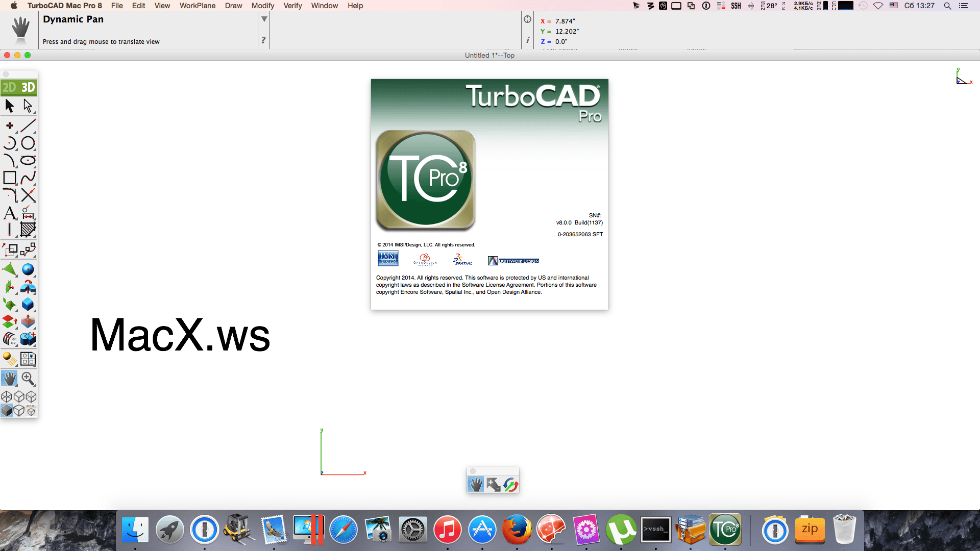Select the green Surface tool

pos(10,269)
